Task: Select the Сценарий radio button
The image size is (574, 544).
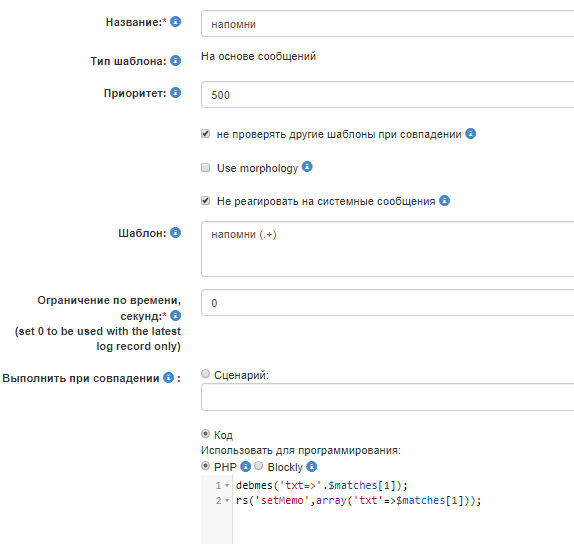Action: tap(205, 374)
